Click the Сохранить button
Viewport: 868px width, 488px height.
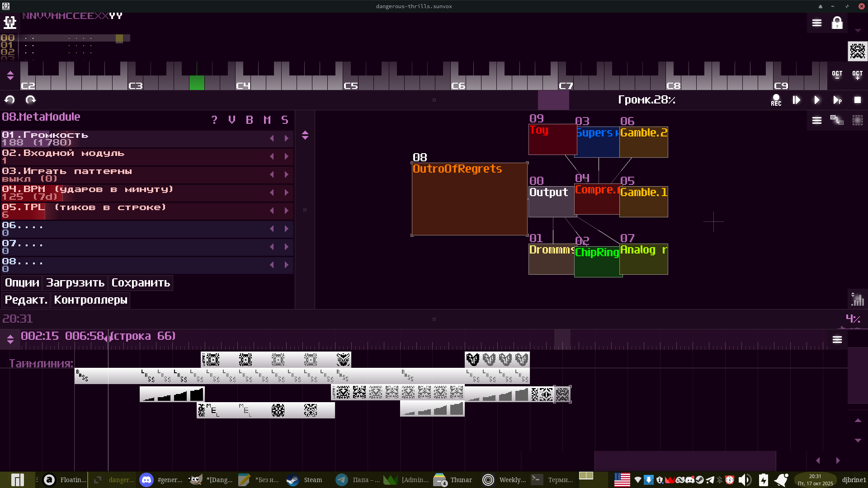(x=141, y=283)
